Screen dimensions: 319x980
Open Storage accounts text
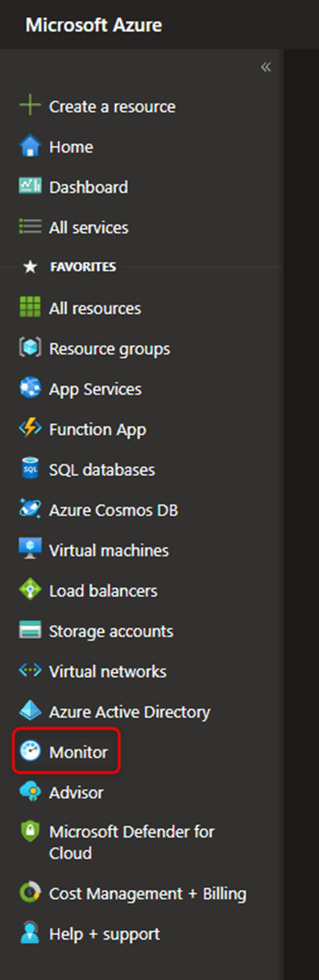111,632
